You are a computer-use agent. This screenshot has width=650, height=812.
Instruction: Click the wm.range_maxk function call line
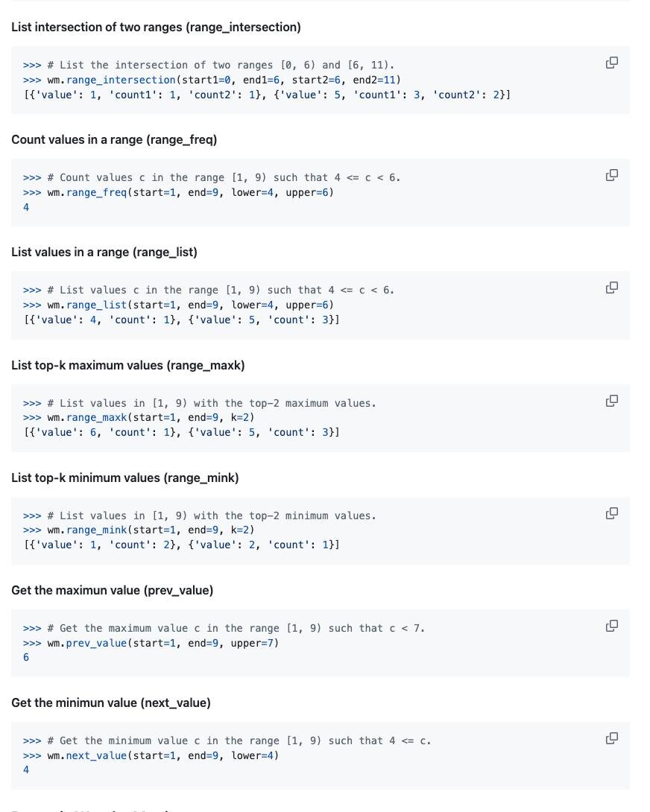pos(139,417)
